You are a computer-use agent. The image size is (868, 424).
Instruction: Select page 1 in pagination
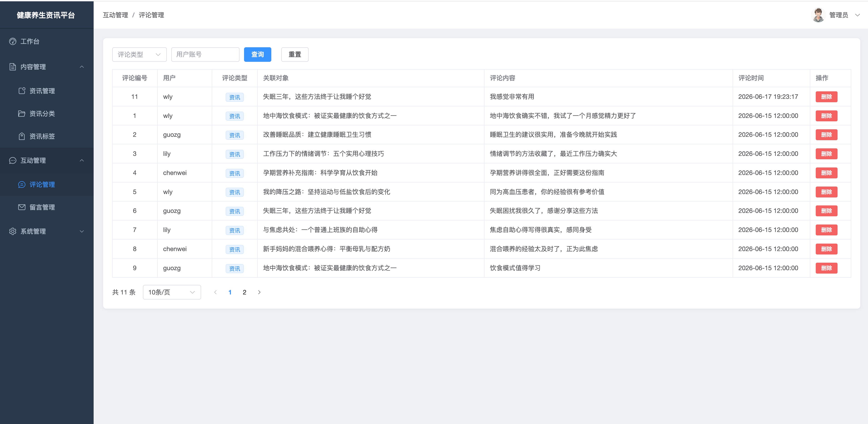(230, 292)
